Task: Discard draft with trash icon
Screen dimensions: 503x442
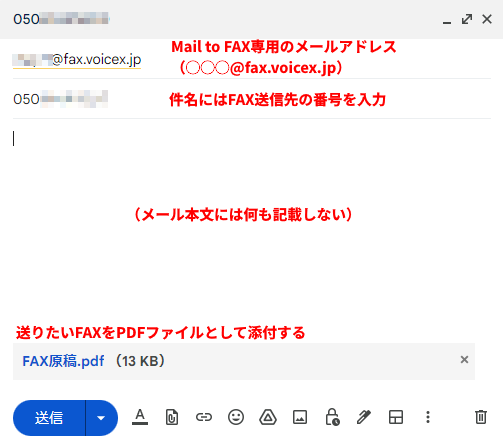Action: tap(481, 417)
